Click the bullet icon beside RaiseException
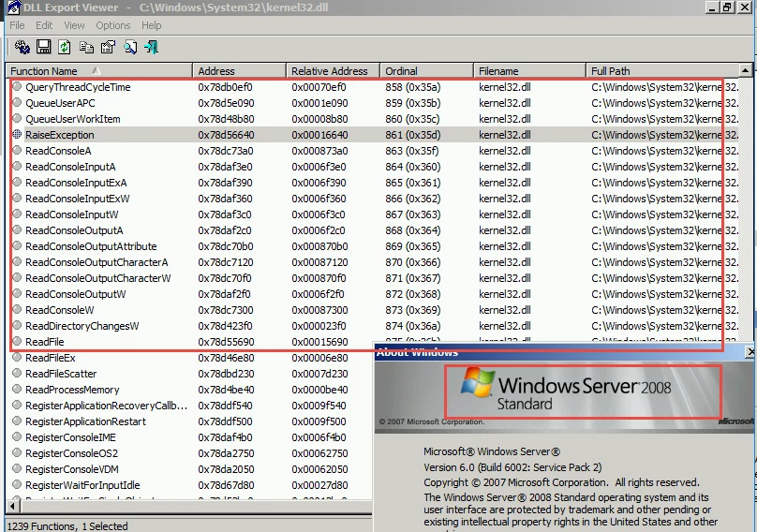 click(x=18, y=134)
